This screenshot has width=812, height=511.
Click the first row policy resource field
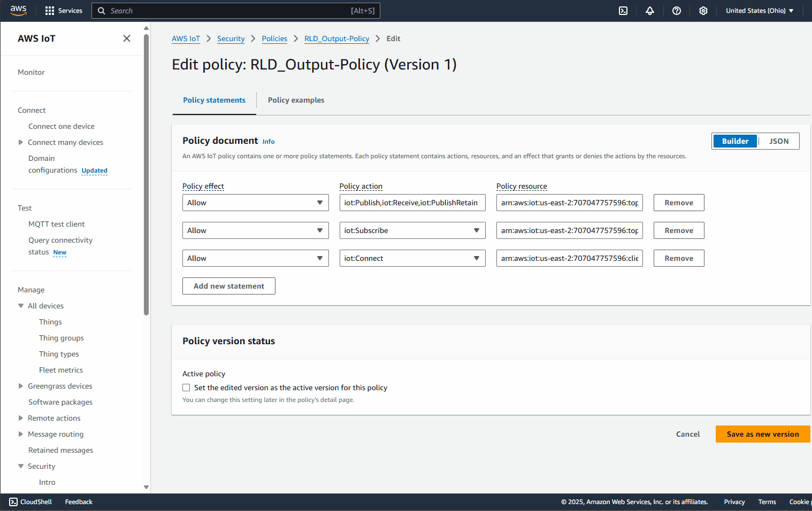(x=570, y=203)
